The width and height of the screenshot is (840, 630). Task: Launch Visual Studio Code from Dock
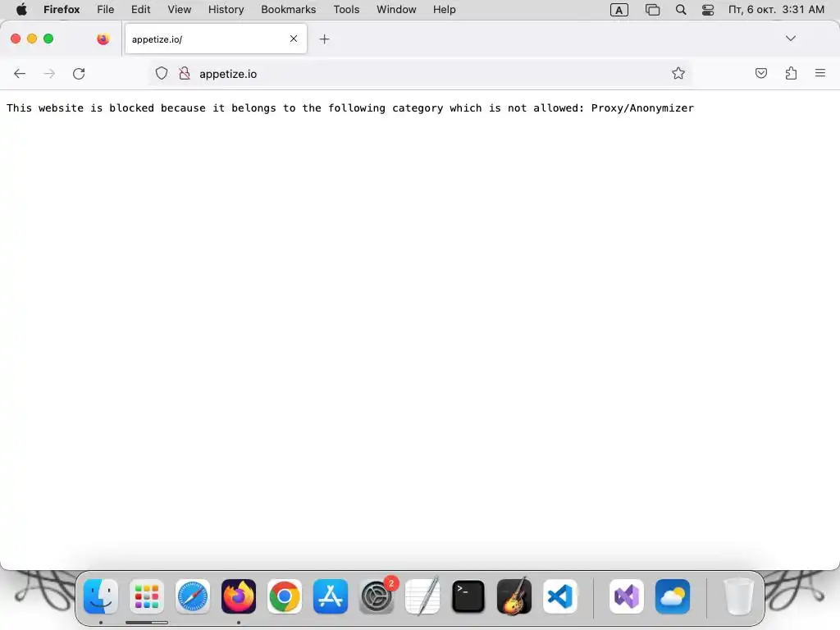560,596
